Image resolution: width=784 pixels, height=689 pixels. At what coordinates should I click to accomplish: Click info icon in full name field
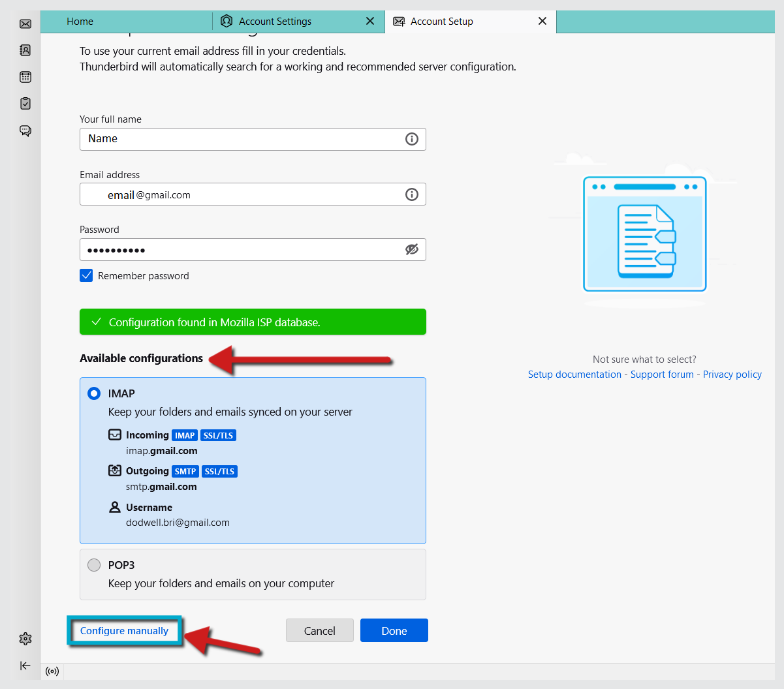[412, 139]
